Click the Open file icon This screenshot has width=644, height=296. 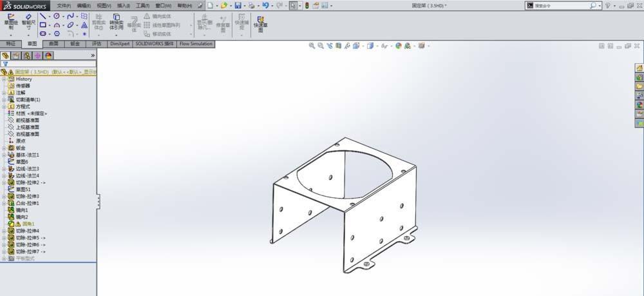click(224, 5)
